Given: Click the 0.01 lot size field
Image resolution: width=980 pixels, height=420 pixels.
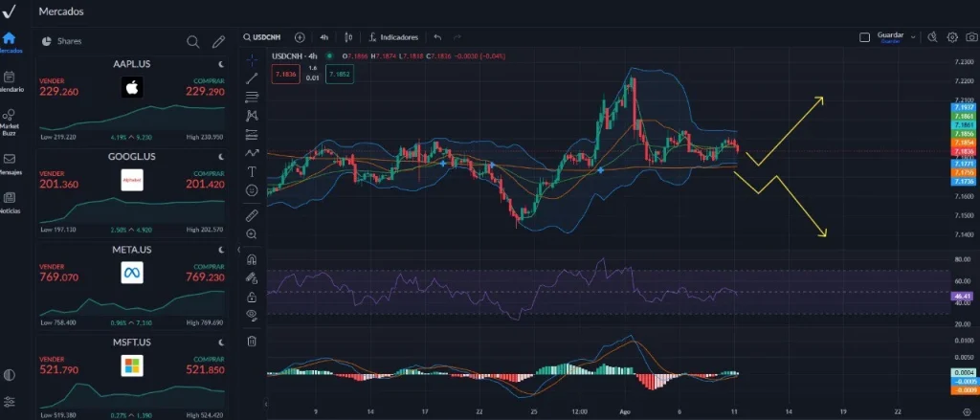Looking at the screenshot, I should (x=313, y=78).
